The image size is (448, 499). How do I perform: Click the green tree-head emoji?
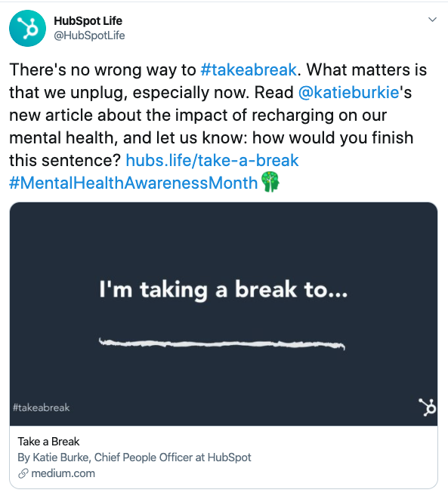tap(270, 182)
